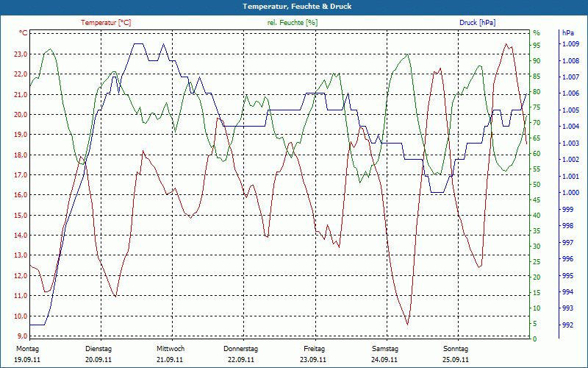Click the 'Dienstag' day label
This screenshot has height=368, width=588.
click(x=98, y=349)
